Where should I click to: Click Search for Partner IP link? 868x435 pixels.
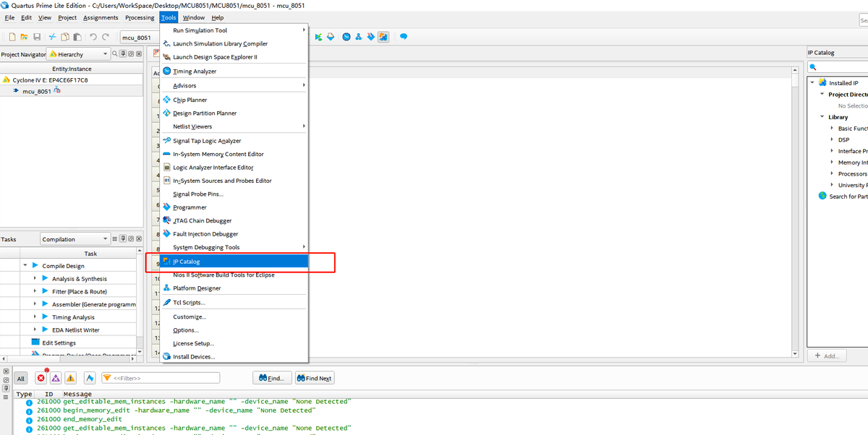pos(848,197)
